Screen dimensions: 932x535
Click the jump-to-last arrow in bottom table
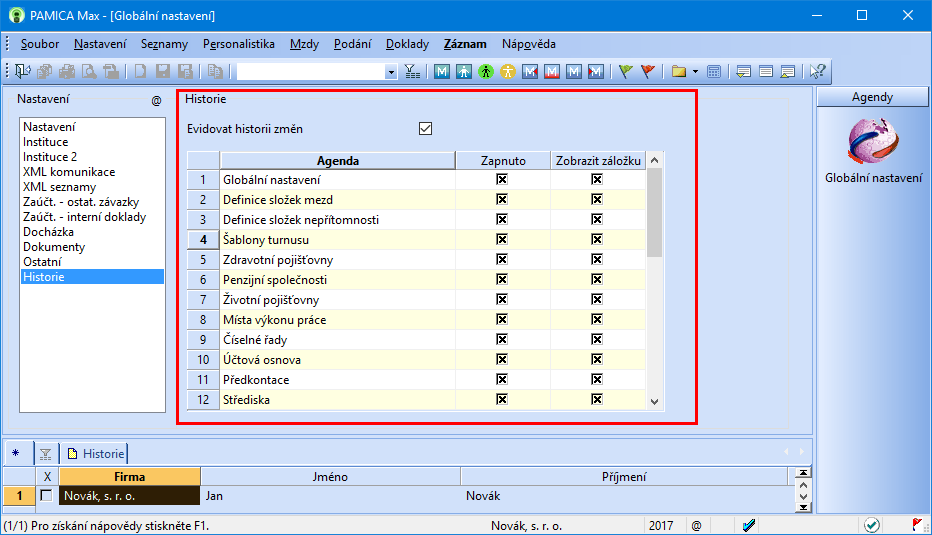[x=804, y=507]
